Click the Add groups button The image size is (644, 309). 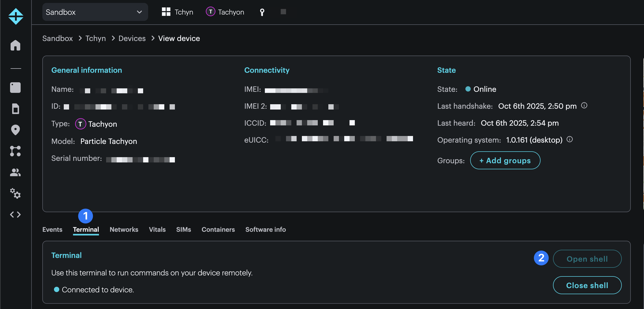pyautogui.click(x=505, y=160)
